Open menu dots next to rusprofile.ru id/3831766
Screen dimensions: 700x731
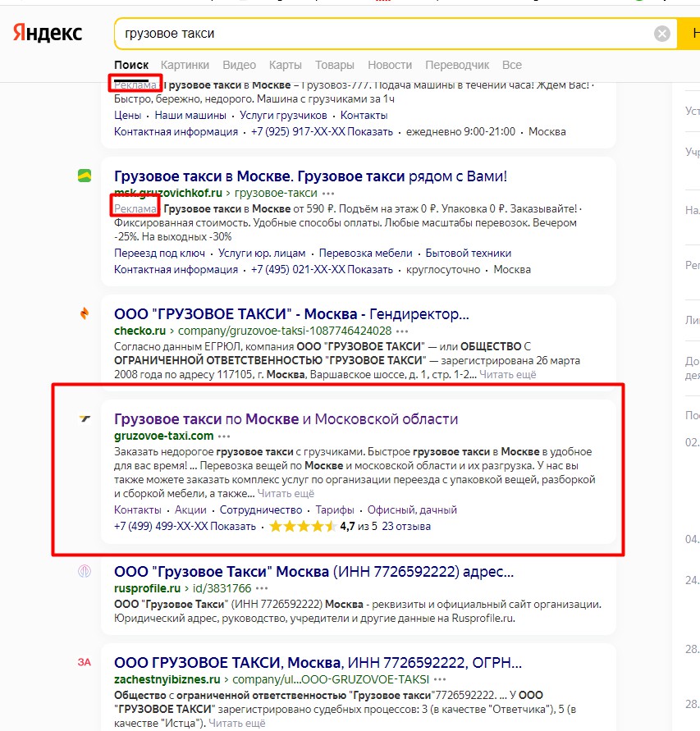point(262,588)
